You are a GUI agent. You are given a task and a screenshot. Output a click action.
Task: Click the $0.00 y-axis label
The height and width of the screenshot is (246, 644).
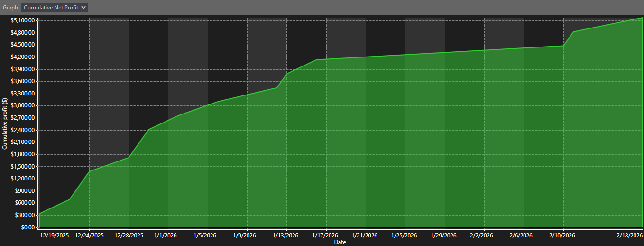pyautogui.click(x=27, y=227)
